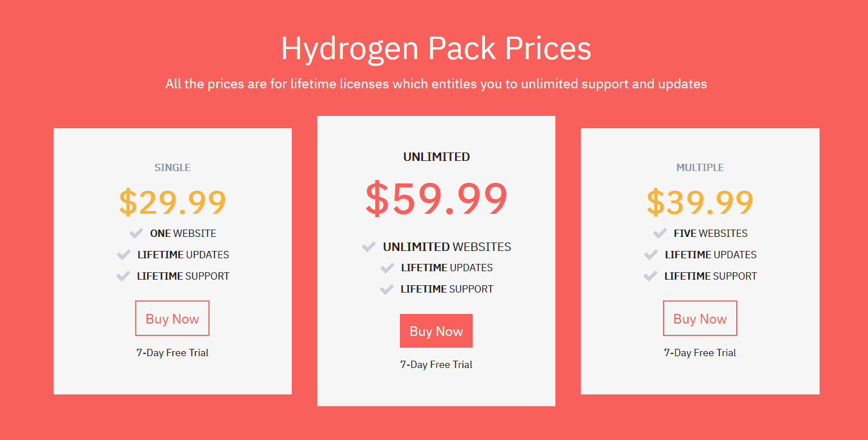
Task: Click the Hydrogen Pack Prices heading
Action: tap(436, 48)
